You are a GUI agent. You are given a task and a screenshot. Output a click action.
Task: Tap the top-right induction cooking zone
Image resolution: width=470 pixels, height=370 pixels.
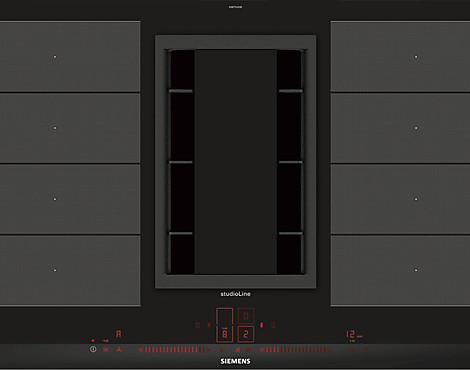(400, 56)
